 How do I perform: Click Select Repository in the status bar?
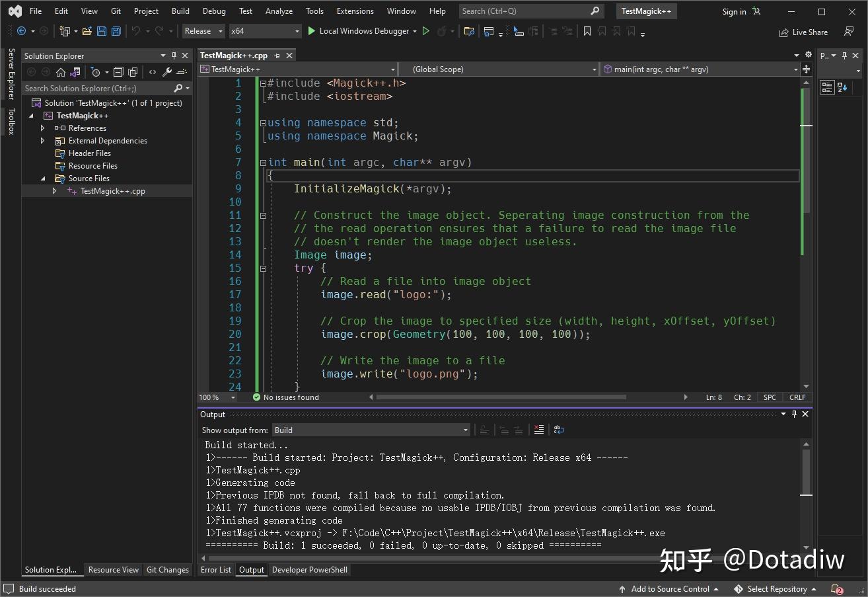pos(775,588)
